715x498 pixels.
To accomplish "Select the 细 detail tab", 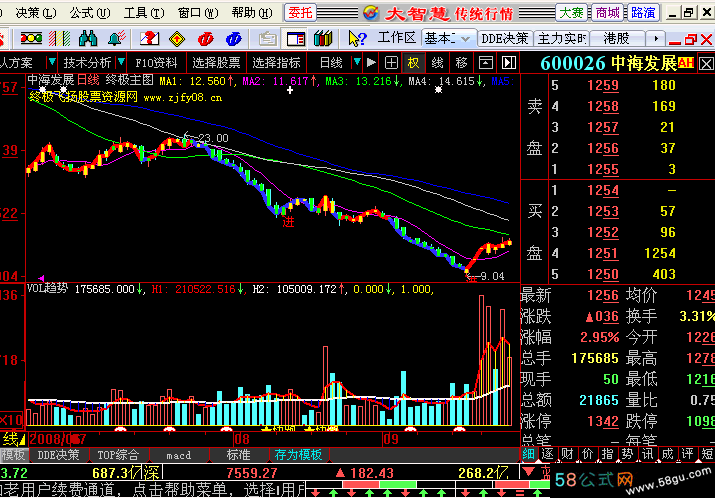I will click(x=528, y=454).
